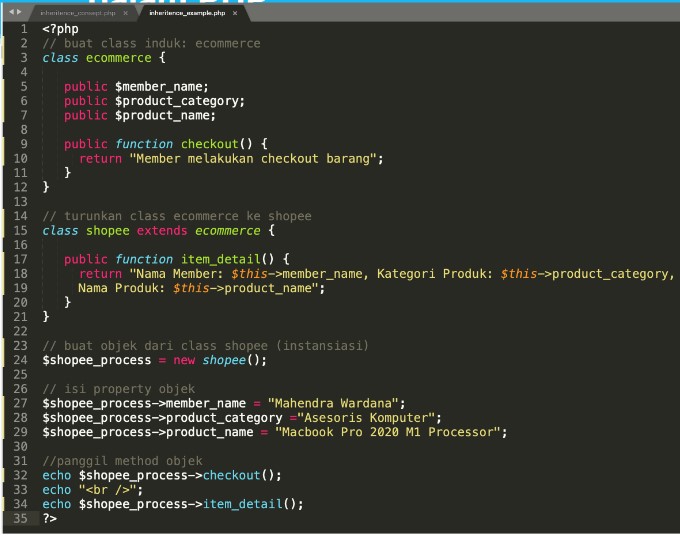Click string 'Asesoris Komputer' on line 28
This screenshot has width=680, height=536.
(366, 418)
